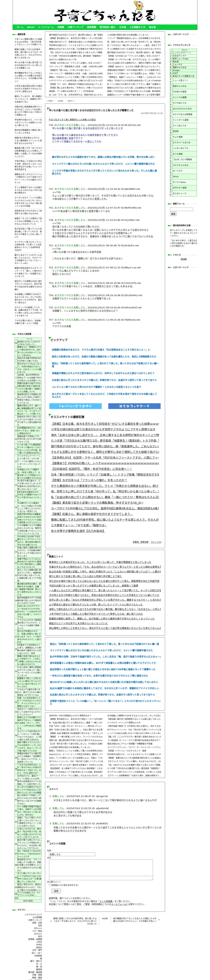Open ライフあんてな ranking link
Screen dimensions: 210x980
coord(180,126)
